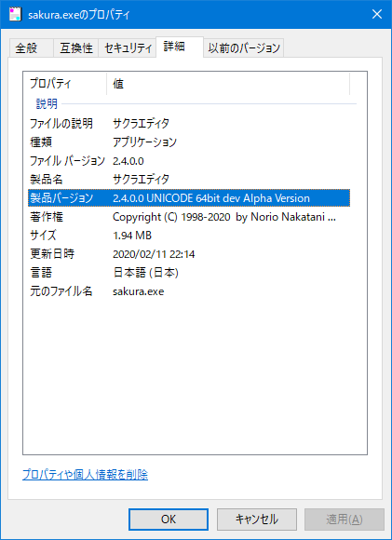Select the 言語 row label
The image size is (392, 540).
point(41,273)
